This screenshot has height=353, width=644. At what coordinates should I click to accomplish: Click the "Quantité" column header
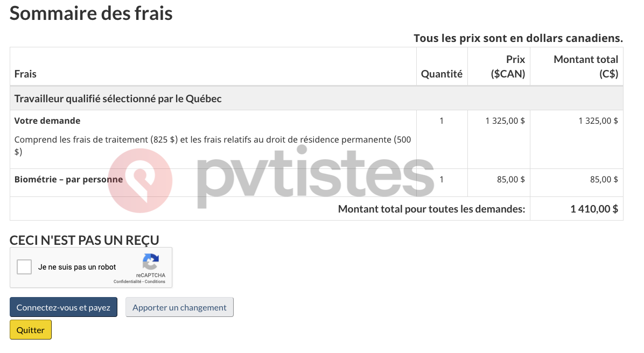(442, 74)
